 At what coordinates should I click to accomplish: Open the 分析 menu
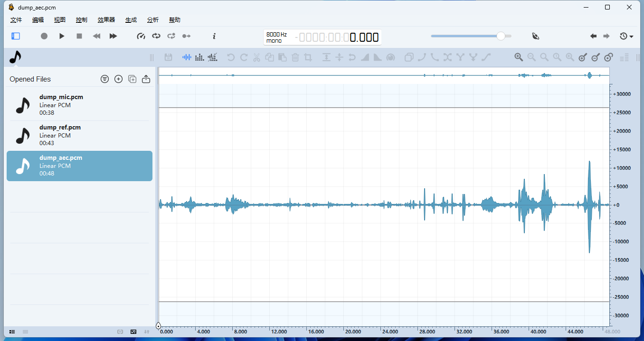click(x=153, y=20)
